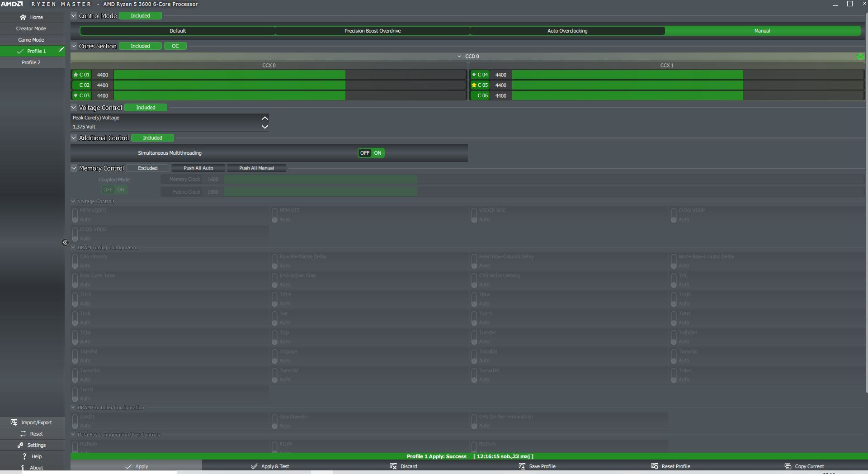
Task: Click the Coupled Mode ON toggle
Action: 121,190
